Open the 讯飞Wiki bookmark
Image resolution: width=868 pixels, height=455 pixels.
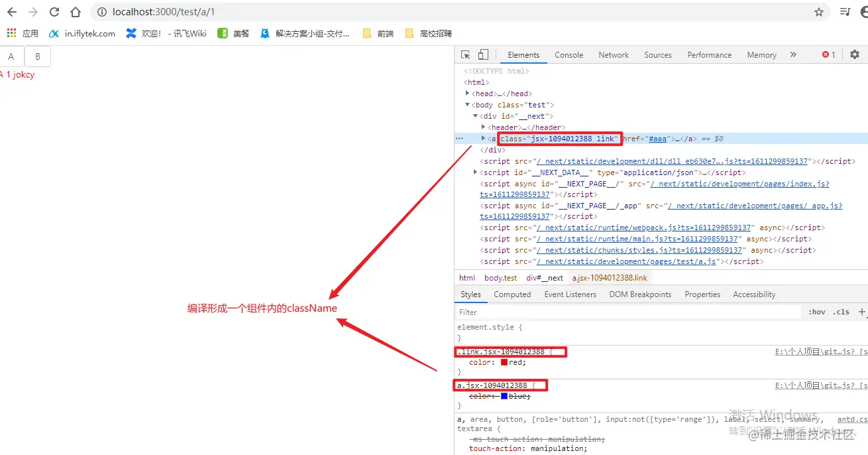(x=166, y=33)
